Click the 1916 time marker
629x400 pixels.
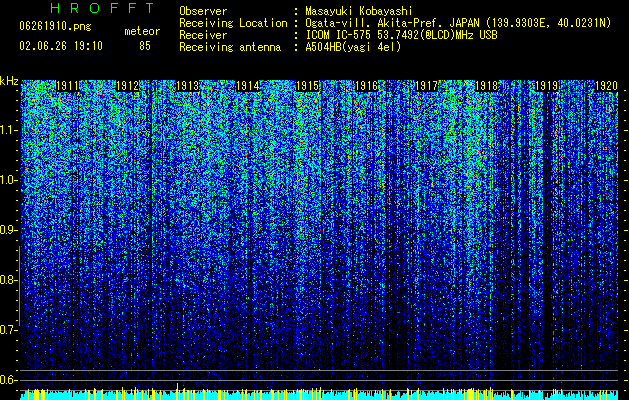pyautogui.click(x=367, y=86)
